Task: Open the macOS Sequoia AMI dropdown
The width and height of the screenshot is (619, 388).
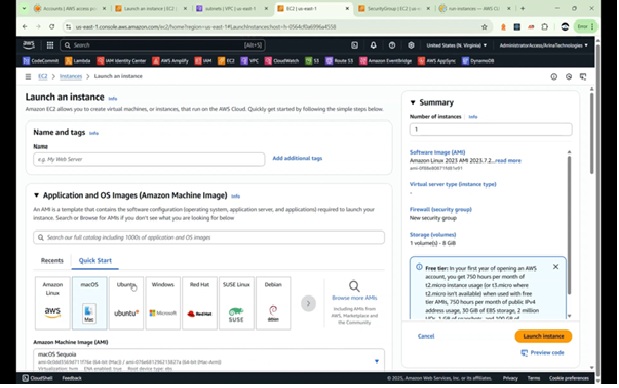Action: click(377, 361)
